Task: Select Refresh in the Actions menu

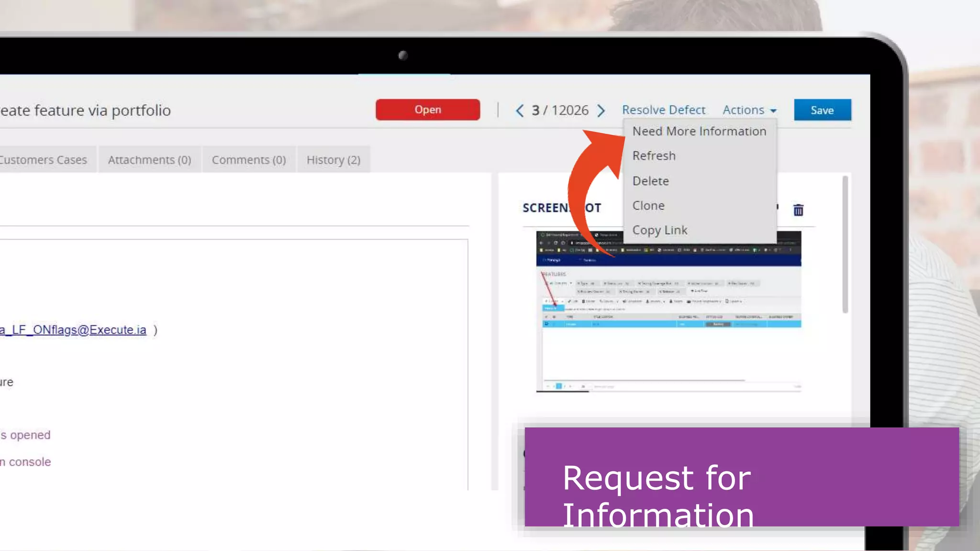Action: [x=654, y=156]
